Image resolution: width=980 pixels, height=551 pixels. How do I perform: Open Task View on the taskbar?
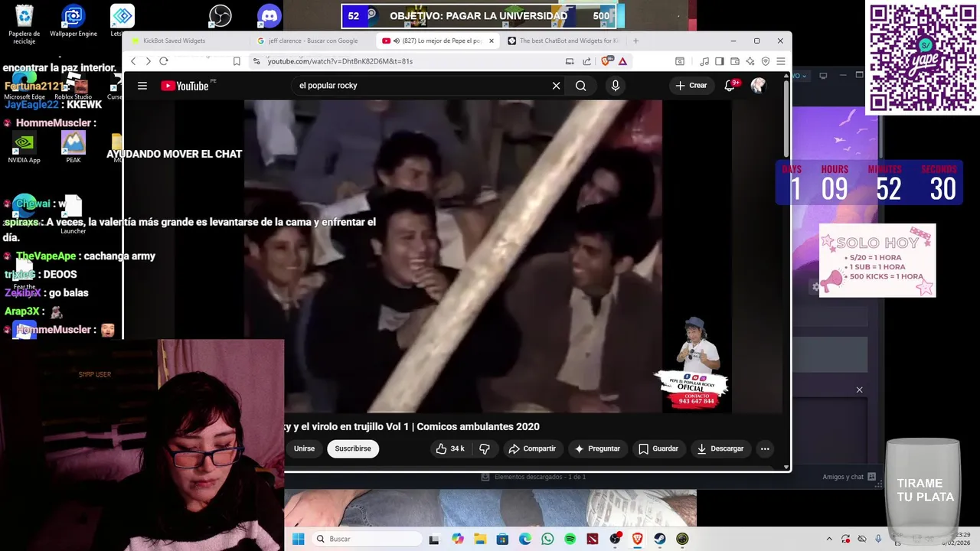coord(434,539)
